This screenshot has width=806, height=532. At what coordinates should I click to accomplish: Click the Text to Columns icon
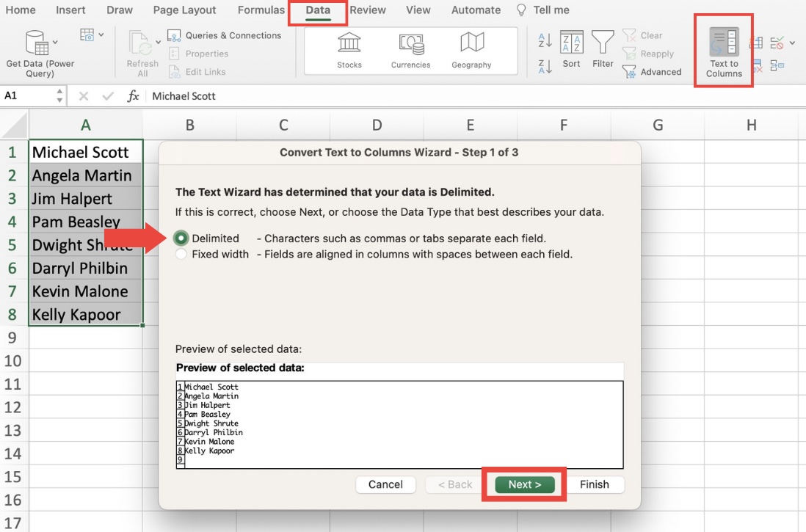724,42
